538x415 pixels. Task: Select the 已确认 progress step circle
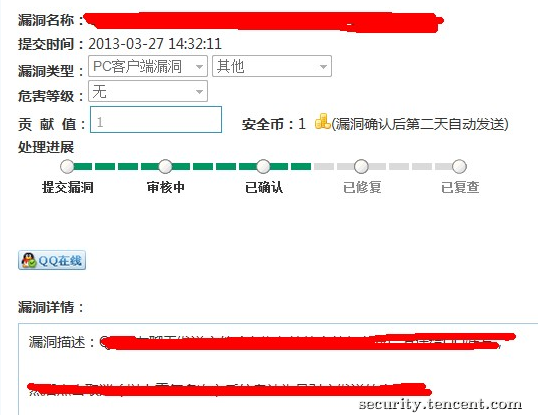[x=263, y=166]
